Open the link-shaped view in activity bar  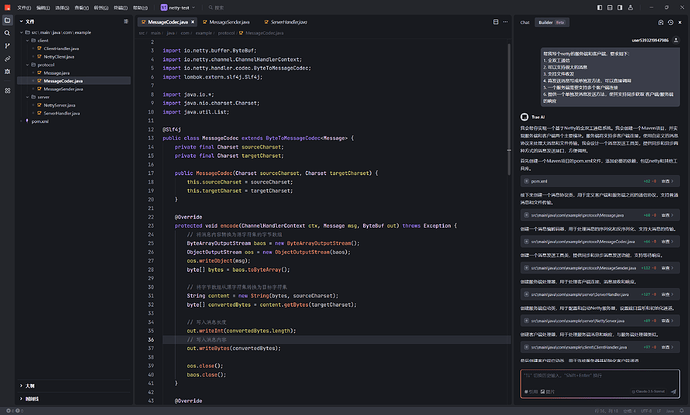tap(7, 59)
